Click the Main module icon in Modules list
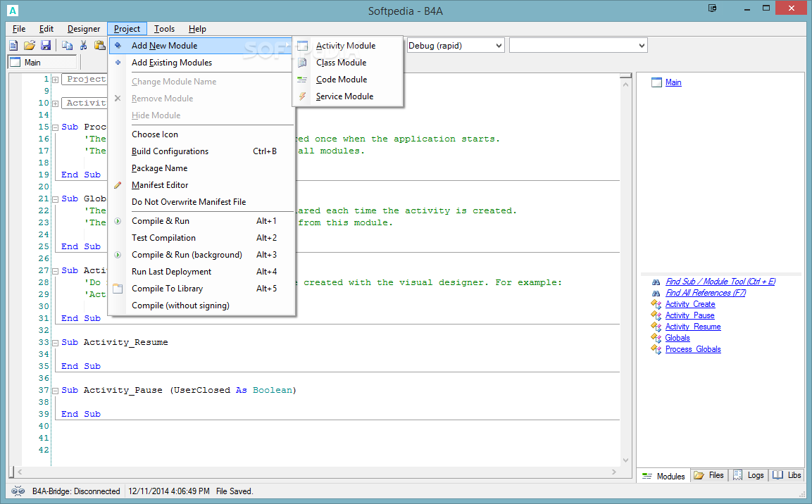812x504 pixels. [656, 82]
